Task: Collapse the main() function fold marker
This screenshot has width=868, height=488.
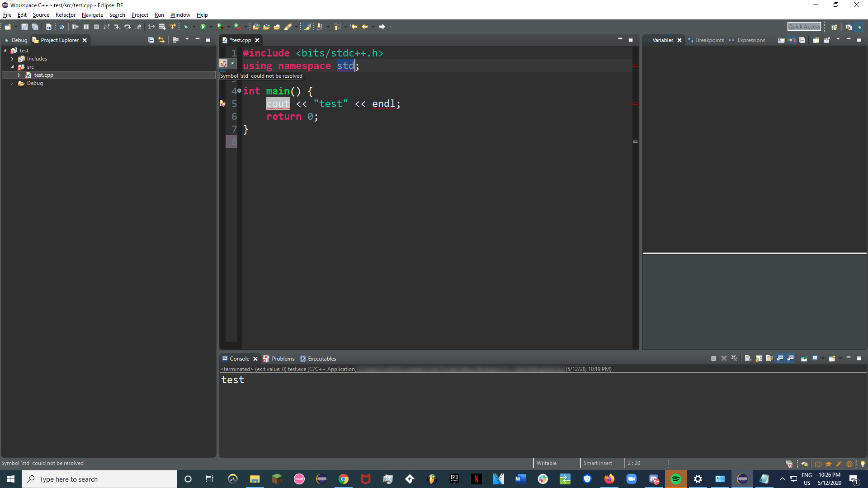Action: pos(239,91)
